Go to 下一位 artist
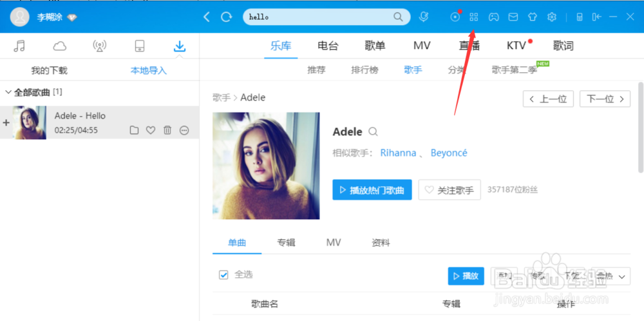Screen dimensions: 644x321 (x=605, y=99)
